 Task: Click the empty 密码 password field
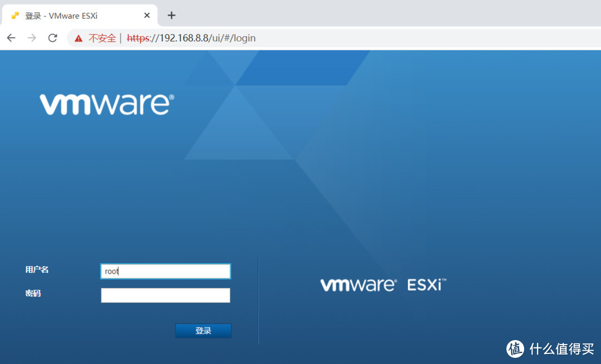(x=166, y=296)
